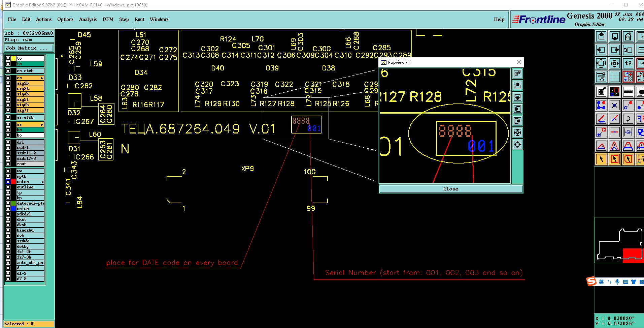Select the 'auto_chk_pnl' layer row

30,263
